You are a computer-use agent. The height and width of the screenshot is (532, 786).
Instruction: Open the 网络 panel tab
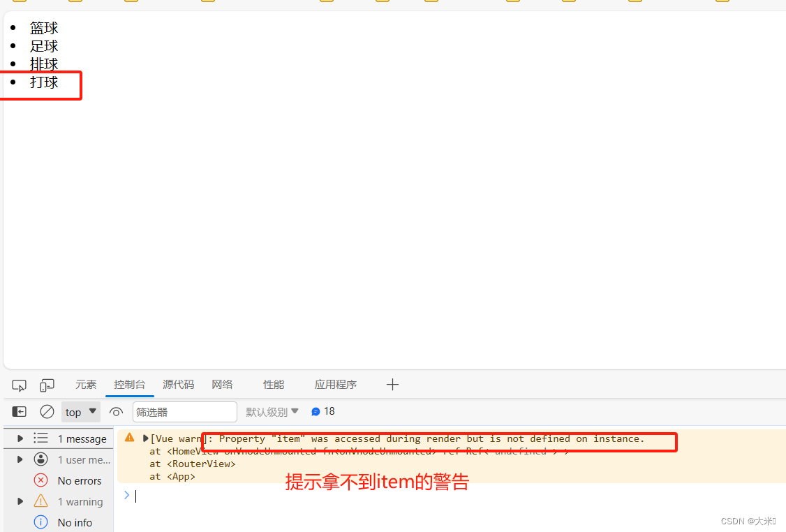click(x=222, y=385)
